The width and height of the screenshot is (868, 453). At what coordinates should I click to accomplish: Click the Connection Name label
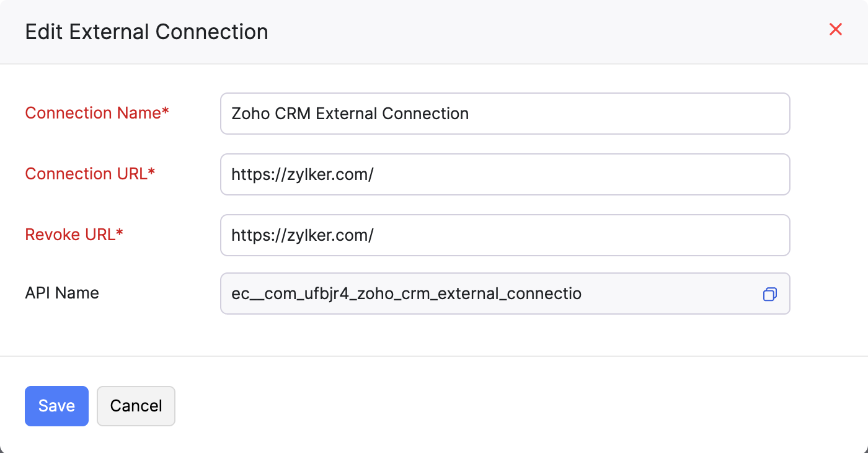(x=97, y=114)
